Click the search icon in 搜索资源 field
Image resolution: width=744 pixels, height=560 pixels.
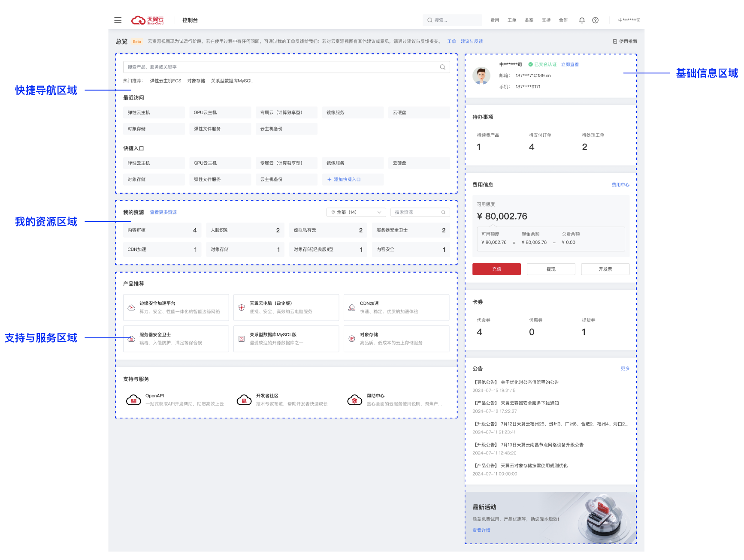coord(443,212)
